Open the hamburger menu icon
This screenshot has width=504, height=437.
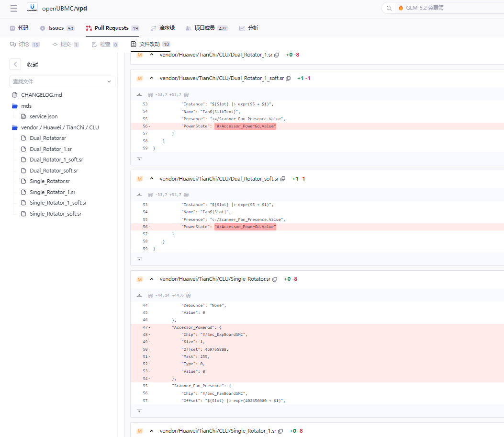(14, 8)
